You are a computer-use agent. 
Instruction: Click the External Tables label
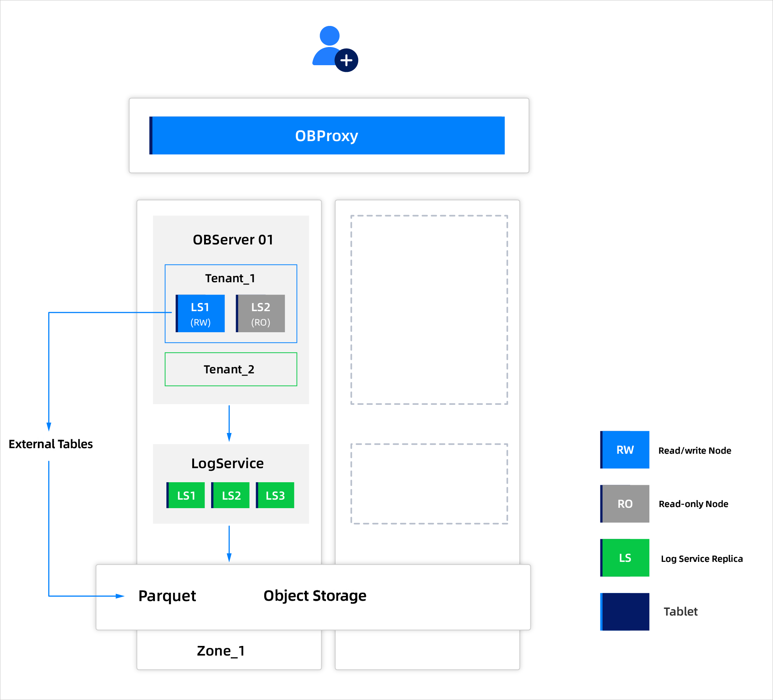coord(51,444)
